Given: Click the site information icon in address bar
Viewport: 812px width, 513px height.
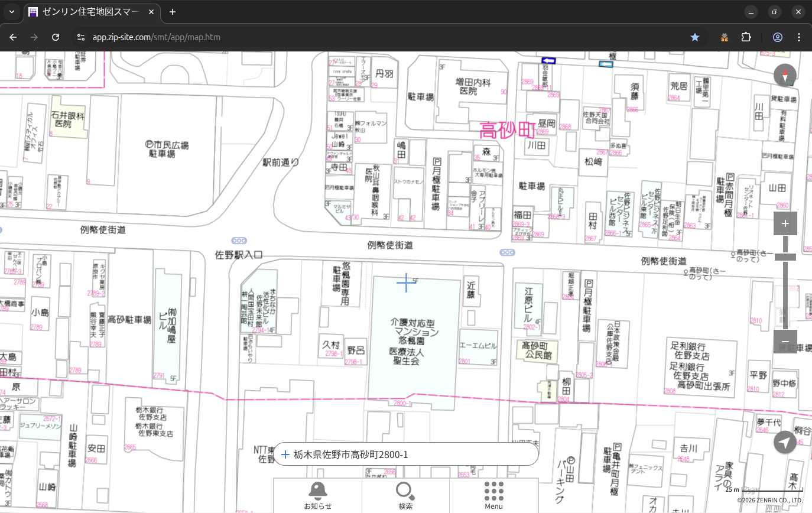Looking at the screenshot, I should coord(81,37).
